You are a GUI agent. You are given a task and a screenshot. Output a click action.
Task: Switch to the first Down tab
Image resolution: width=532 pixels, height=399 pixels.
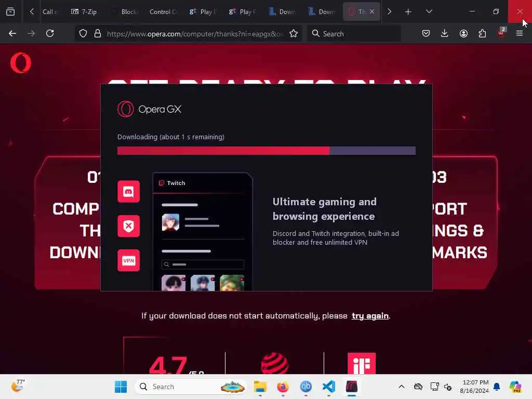pos(282,12)
